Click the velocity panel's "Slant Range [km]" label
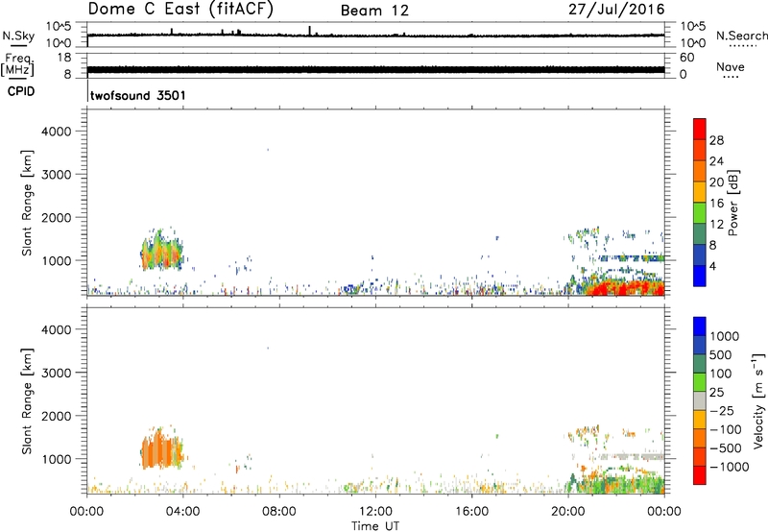Viewport: 768px width, 532px height. coord(27,401)
